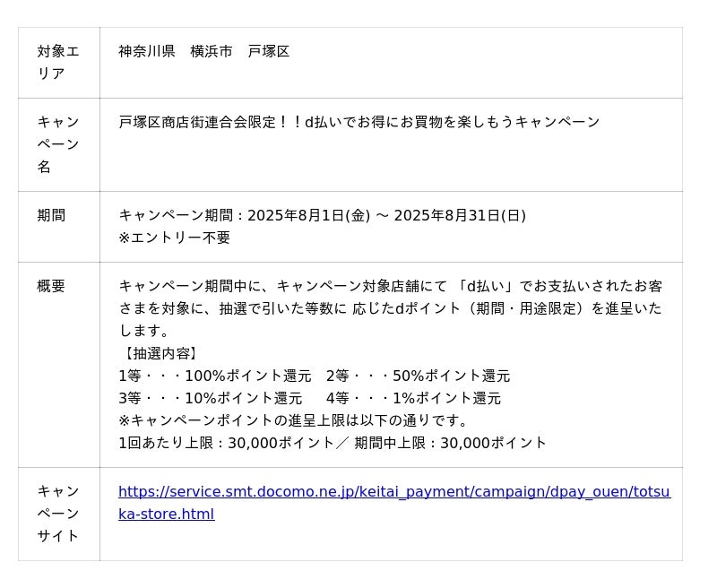Select the キャンペーン名 label cell
The image size is (717, 588).
(58, 144)
